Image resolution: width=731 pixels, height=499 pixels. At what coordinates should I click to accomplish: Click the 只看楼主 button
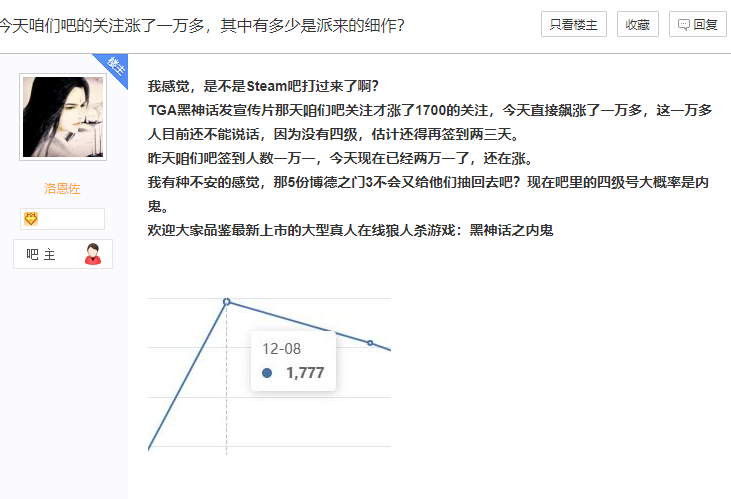(573, 24)
